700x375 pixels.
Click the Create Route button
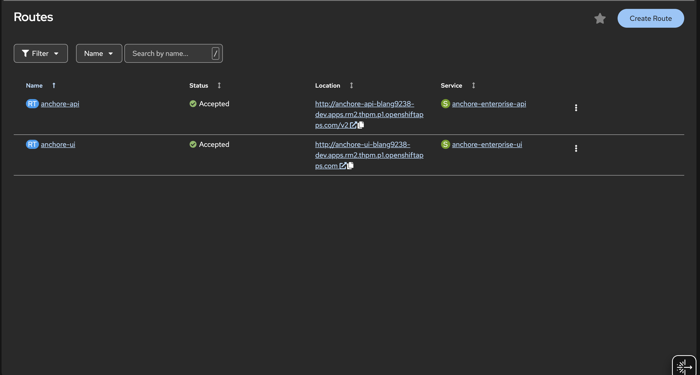click(x=650, y=18)
